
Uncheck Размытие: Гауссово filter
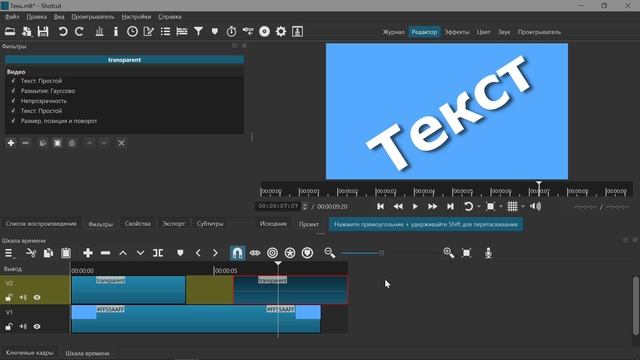[x=13, y=91]
